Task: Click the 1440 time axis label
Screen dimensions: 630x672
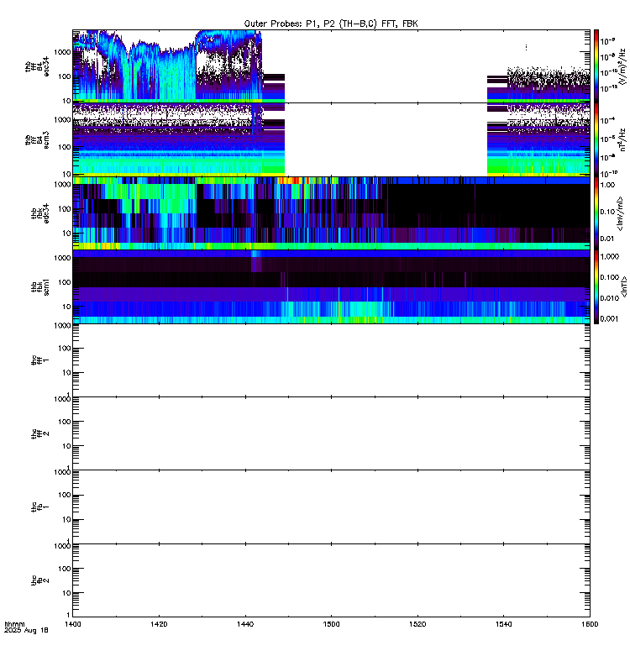Action: pos(245,624)
